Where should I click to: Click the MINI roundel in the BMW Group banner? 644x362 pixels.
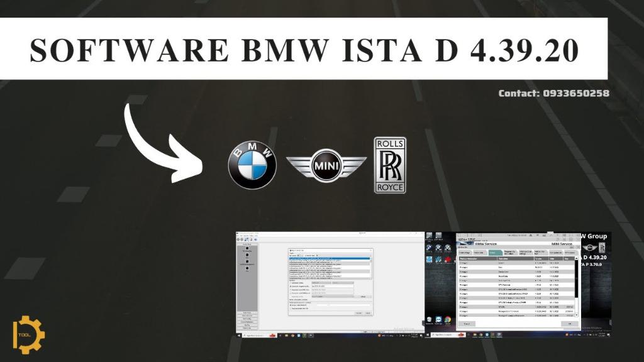[x=589, y=246]
